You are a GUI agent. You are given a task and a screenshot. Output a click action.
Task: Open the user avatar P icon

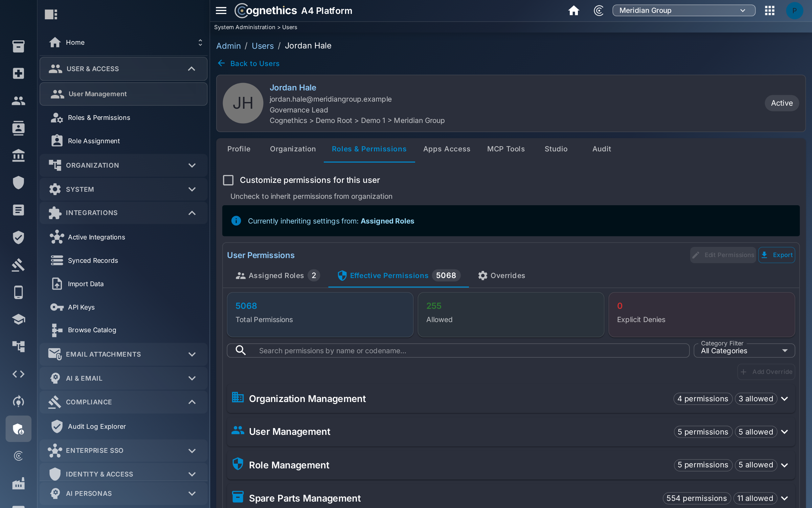coord(794,10)
